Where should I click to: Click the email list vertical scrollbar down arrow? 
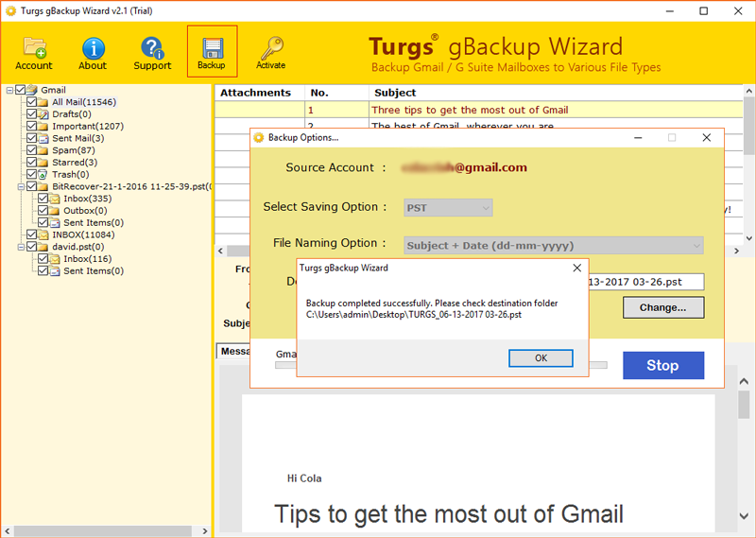pyautogui.click(x=748, y=238)
